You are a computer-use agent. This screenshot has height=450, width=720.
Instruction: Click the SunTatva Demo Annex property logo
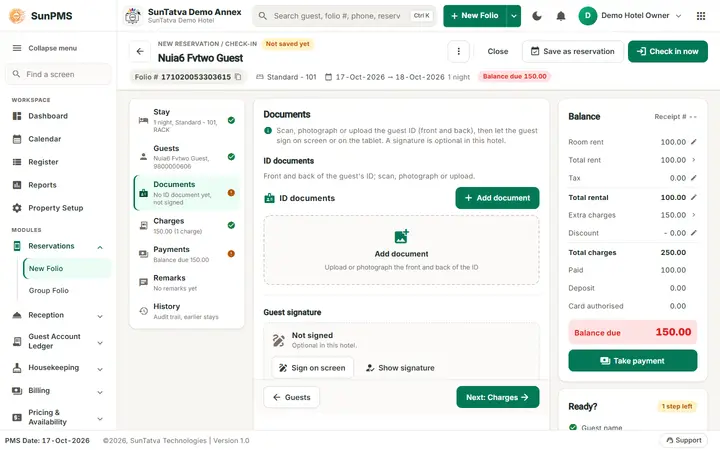[x=133, y=16]
